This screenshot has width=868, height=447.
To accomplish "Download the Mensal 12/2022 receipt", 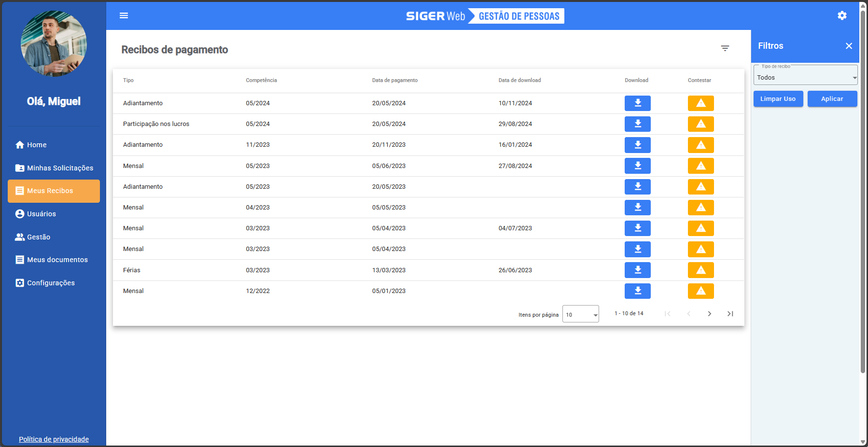I will click(x=638, y=291).
